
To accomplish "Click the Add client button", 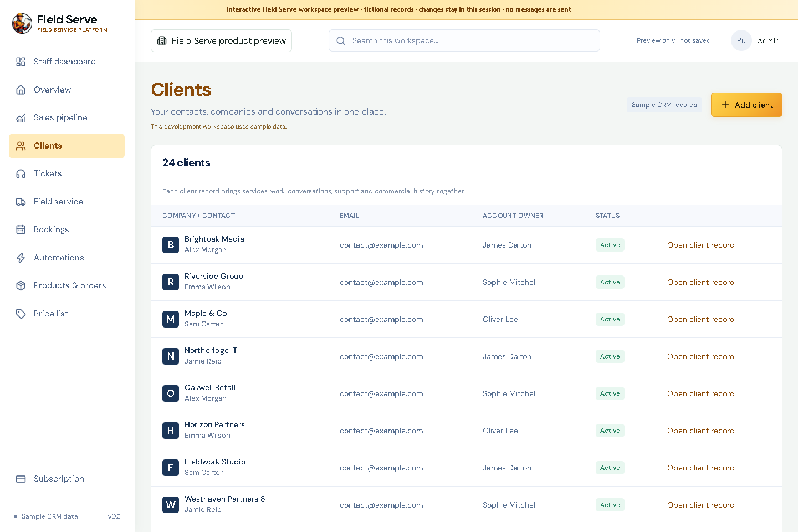I will tap(746, 105).
